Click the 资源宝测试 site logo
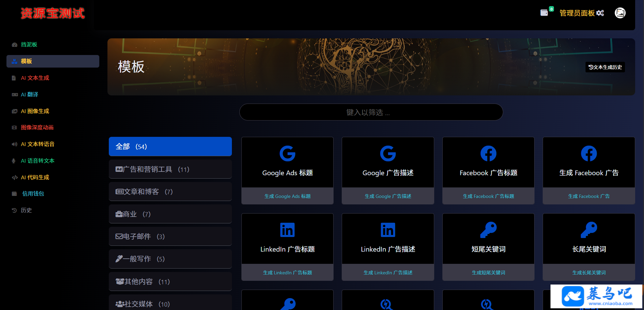Screen dimensions: 644x310 53,13
